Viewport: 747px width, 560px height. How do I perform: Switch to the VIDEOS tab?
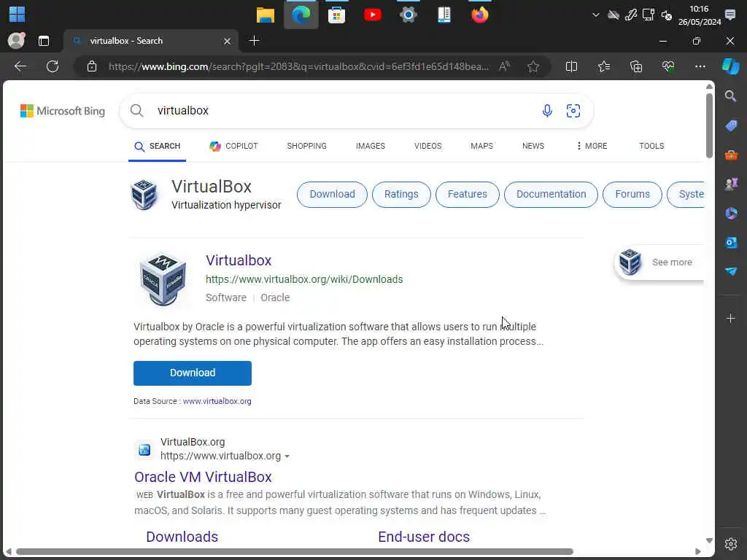pos(427,146)
